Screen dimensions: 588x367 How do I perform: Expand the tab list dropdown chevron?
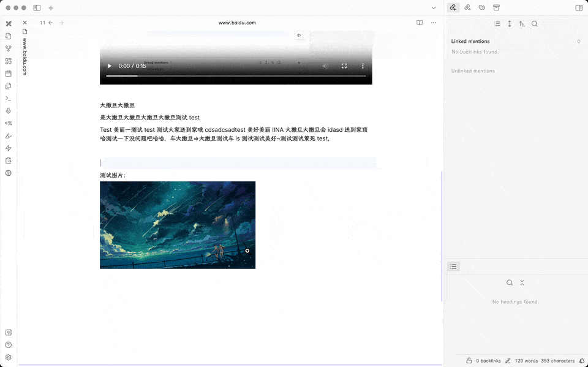434,7
